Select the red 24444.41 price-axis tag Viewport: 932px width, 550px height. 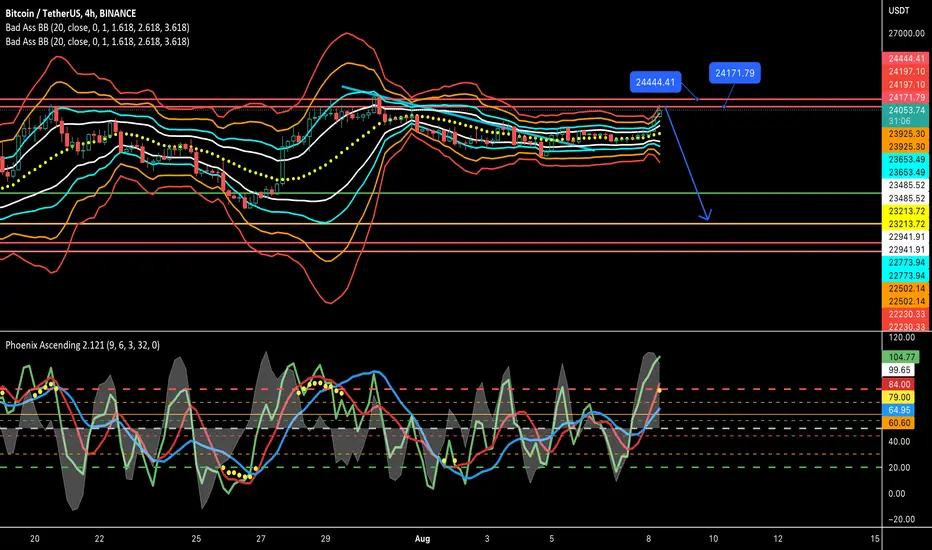(x=906, y=58)
